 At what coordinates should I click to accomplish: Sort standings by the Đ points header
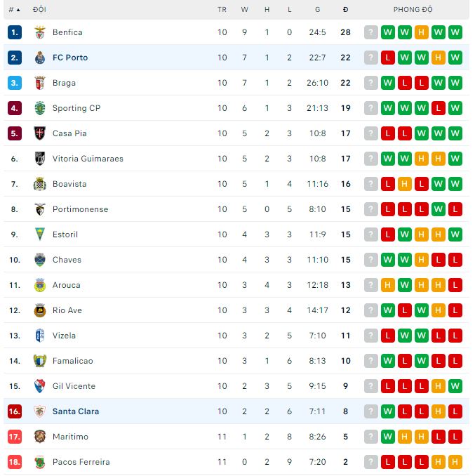click(345, 10)
